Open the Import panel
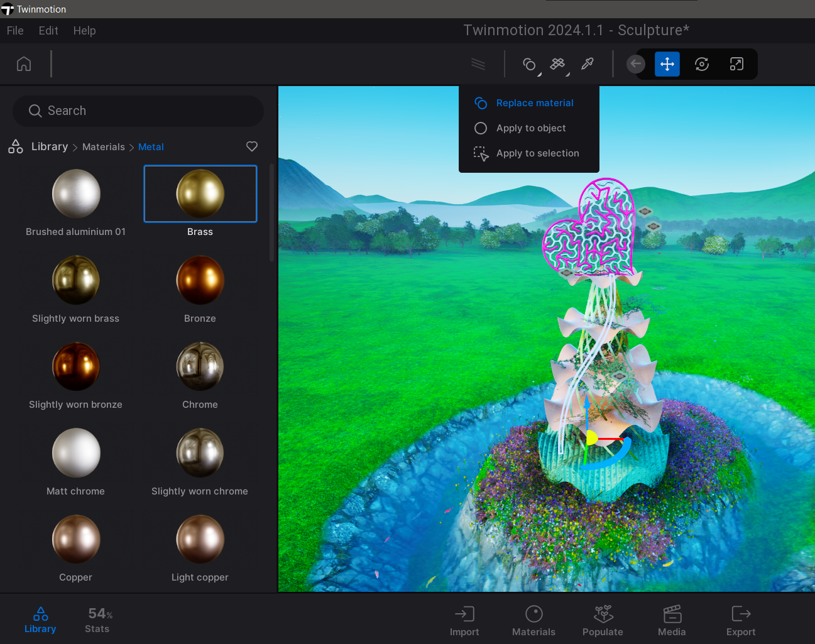Viewport: 815px width, 644px height. click(464, 621)
